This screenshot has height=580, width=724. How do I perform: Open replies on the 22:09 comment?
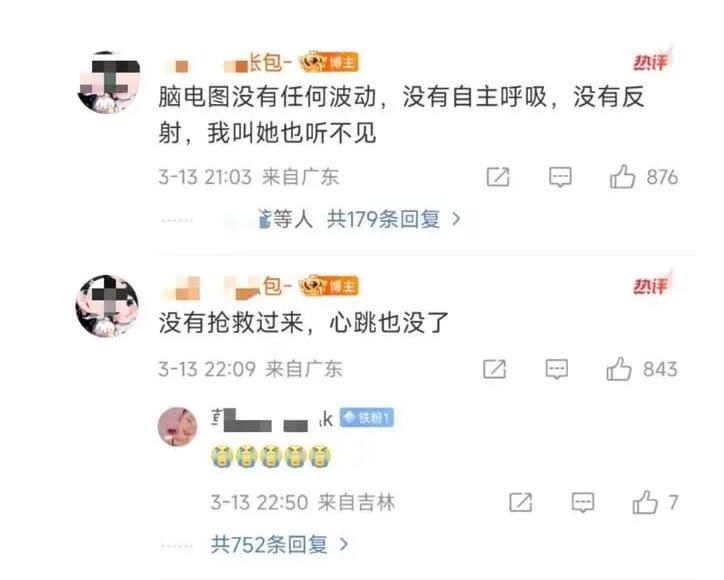click(x=557, y=369)
